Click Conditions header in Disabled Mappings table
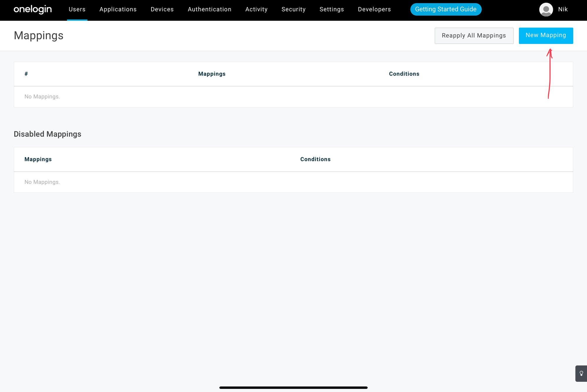The height and width of the screenshot is (392, 587). point(315,159)
